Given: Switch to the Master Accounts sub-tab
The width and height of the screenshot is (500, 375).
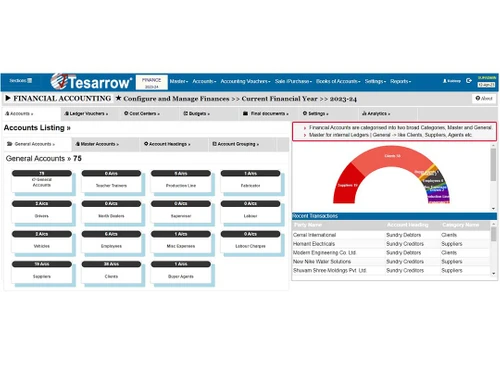Looking at the screenshot, I should tap(106, 144).
